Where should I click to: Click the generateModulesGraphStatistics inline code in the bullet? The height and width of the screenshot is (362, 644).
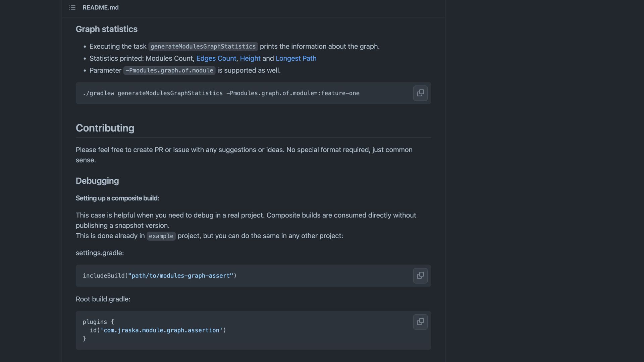pyautogui.click(x=203, y=47)
